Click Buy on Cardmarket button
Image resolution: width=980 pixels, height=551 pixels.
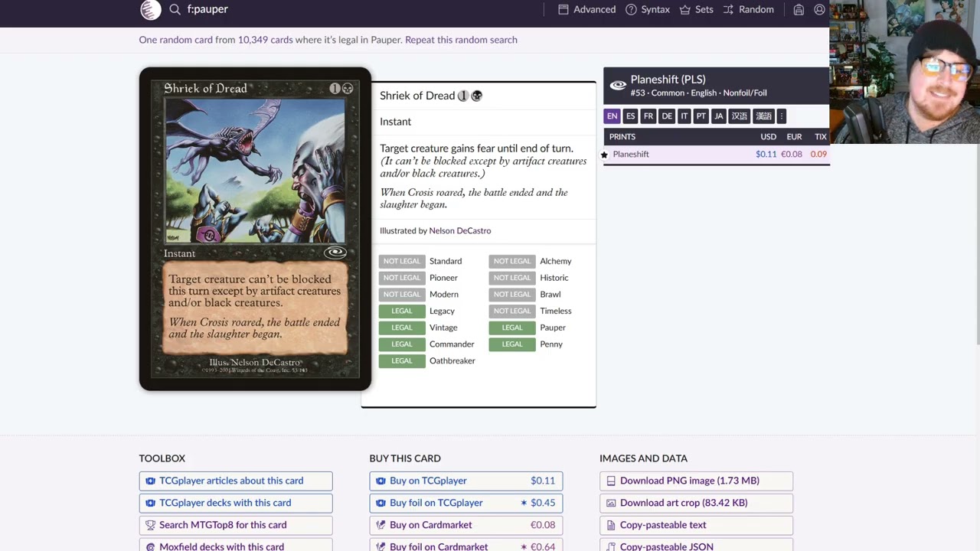[x=466, y=525]
